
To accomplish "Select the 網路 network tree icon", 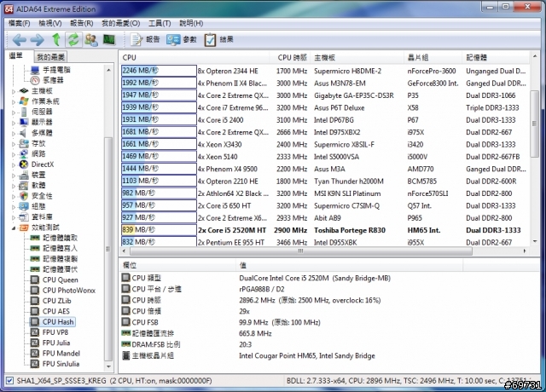I will coord(24,153).
